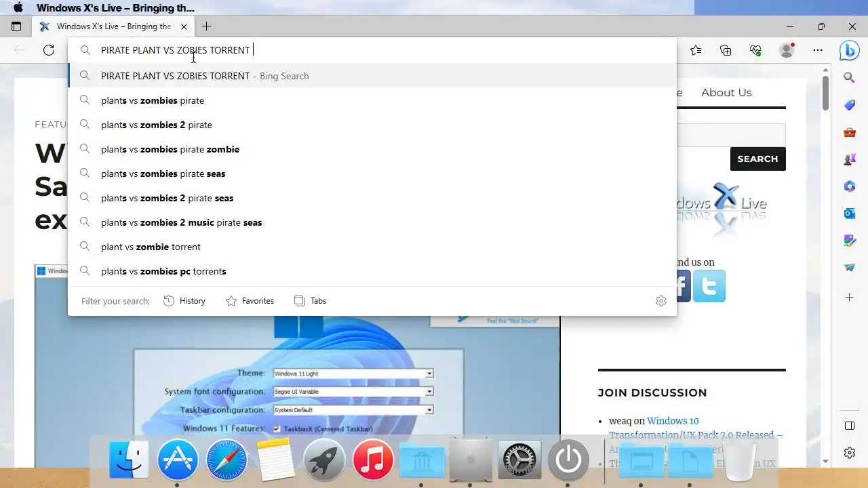Click the profile avatar icon
The width and height of the screenshot is (868, 488).
[x=787, y=50]
